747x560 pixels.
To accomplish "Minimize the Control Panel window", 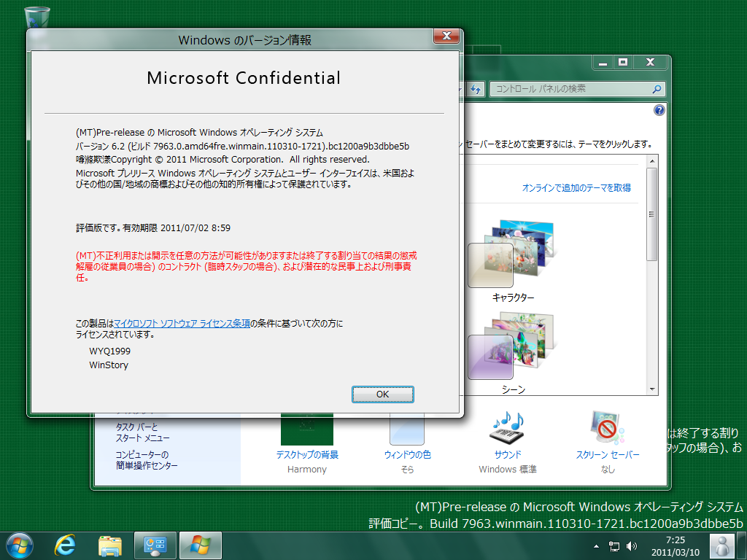I will 603,63.
